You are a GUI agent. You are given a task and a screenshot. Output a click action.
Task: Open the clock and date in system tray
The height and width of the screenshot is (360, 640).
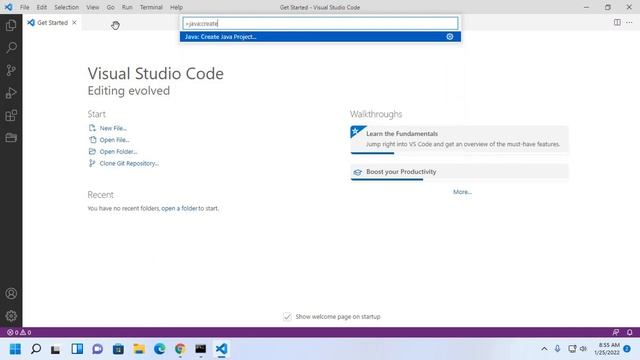tap(607, 349)
